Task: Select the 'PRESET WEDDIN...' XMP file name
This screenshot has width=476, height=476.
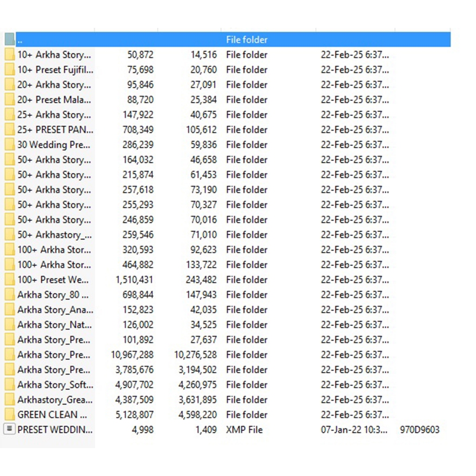Action: (55, 430)
